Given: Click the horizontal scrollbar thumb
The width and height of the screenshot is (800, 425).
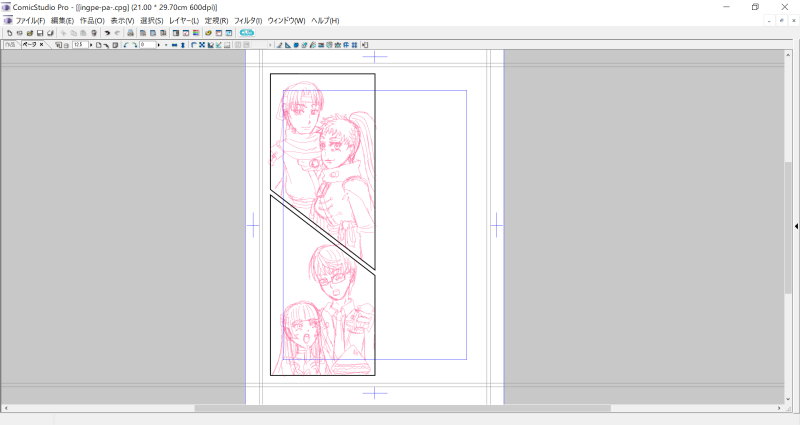Looking at the screenshot, I should tap(403, 408).
